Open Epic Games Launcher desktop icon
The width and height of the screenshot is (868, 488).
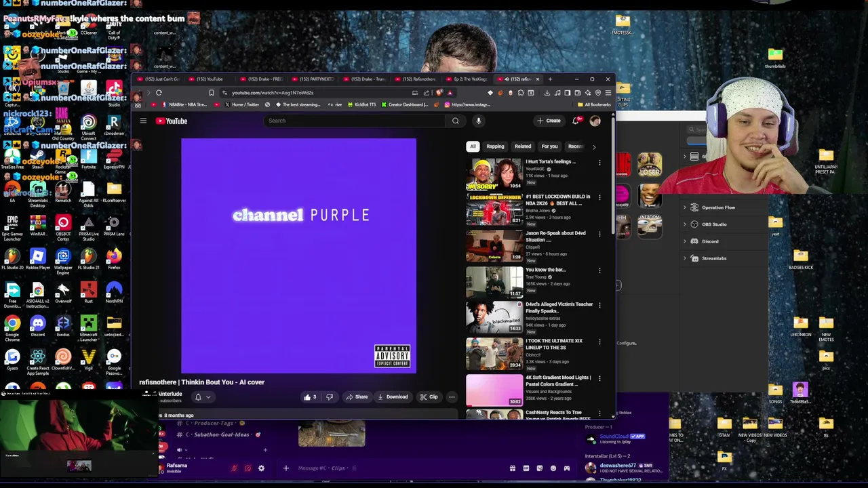(12, 227)
